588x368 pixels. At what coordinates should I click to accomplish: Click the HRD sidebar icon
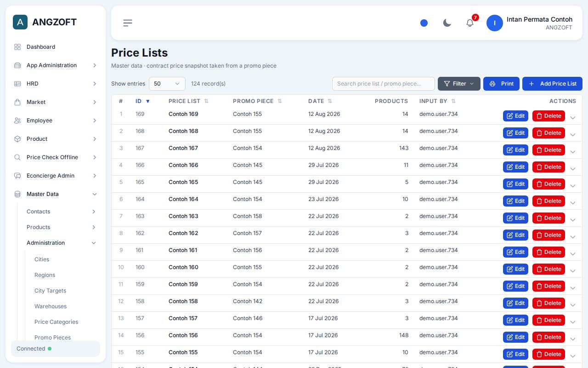[x=17, y=84]
